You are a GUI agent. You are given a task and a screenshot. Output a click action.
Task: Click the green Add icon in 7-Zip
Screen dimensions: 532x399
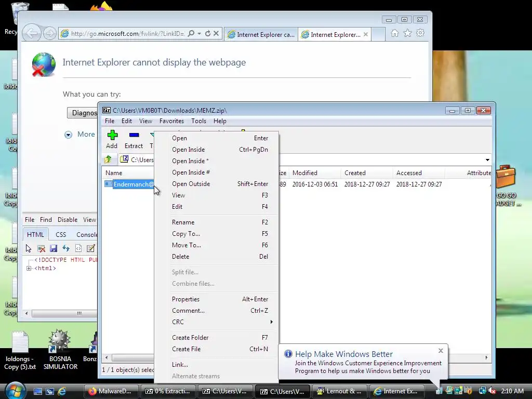(112, 135)
